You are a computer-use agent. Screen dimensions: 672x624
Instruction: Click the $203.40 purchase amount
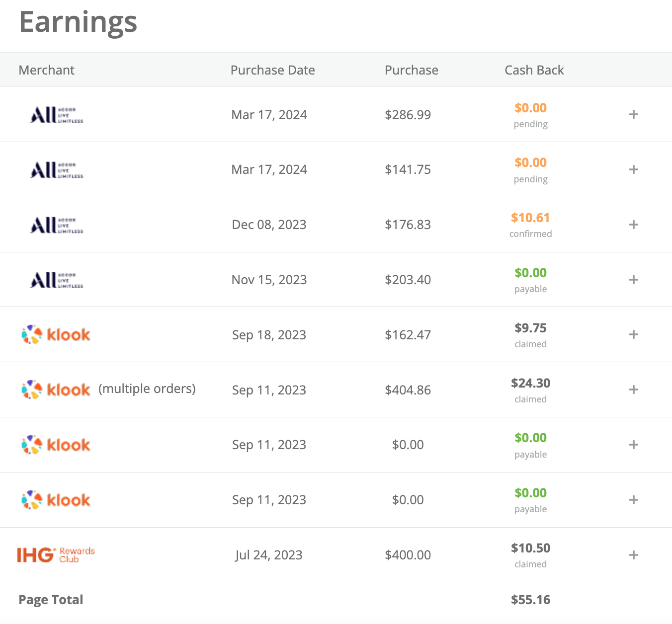[408, 280]
